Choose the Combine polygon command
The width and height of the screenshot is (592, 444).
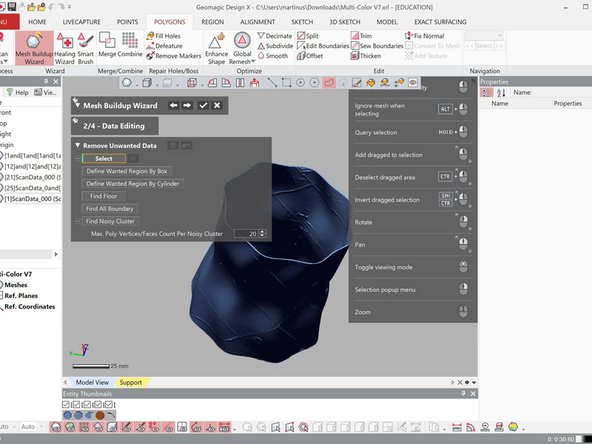pyautogui.click(x=130, y=45)
